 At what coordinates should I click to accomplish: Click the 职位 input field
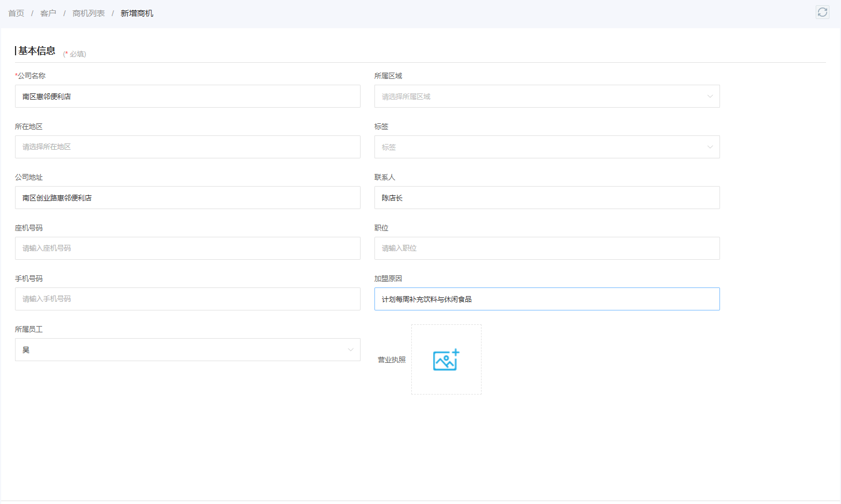pos(547,248)
